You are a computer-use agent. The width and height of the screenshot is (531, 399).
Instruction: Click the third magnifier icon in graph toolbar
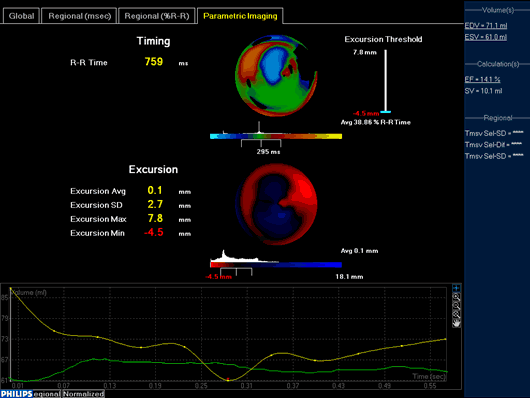pos(456,315)
